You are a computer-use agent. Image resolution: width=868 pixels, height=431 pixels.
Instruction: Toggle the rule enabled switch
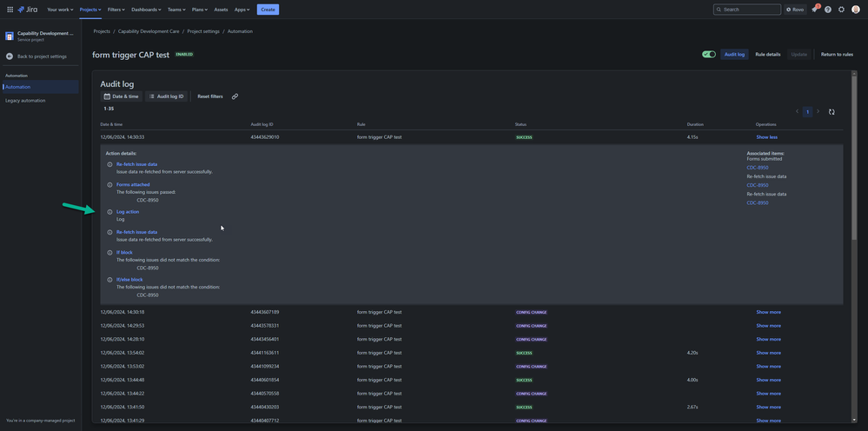tap(709, 54)
